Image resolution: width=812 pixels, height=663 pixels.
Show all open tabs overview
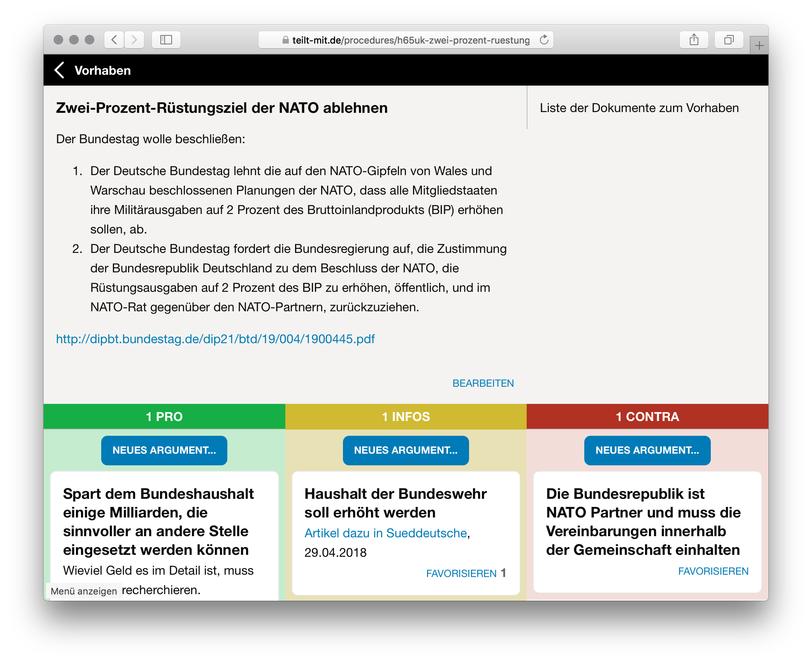tap(729, 40)
